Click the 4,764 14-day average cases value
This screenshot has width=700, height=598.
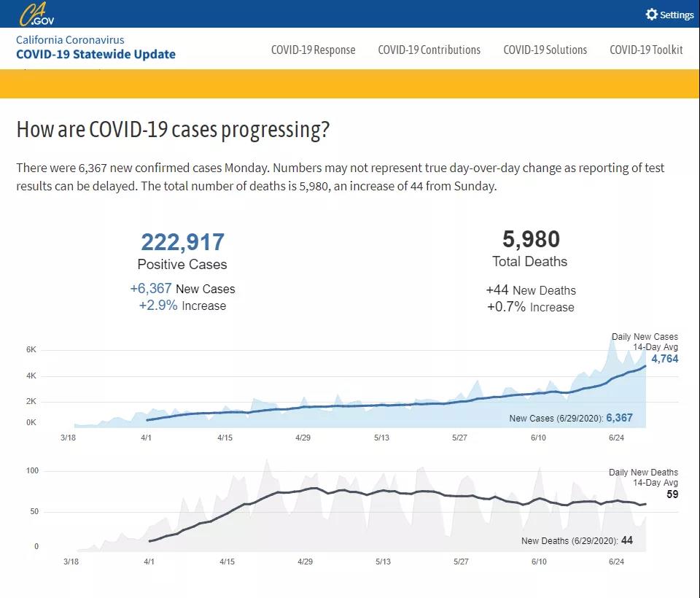pos(664,359)
